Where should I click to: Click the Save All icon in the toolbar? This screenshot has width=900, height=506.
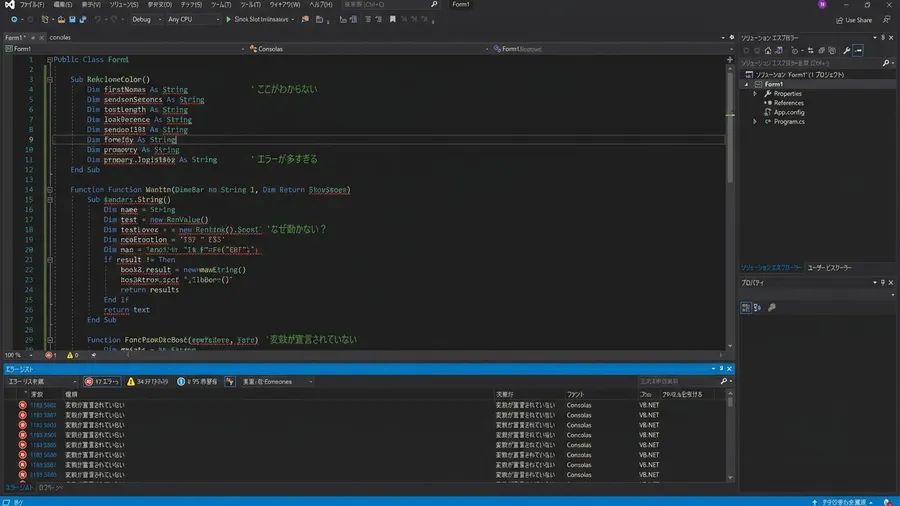pos(83,20)
